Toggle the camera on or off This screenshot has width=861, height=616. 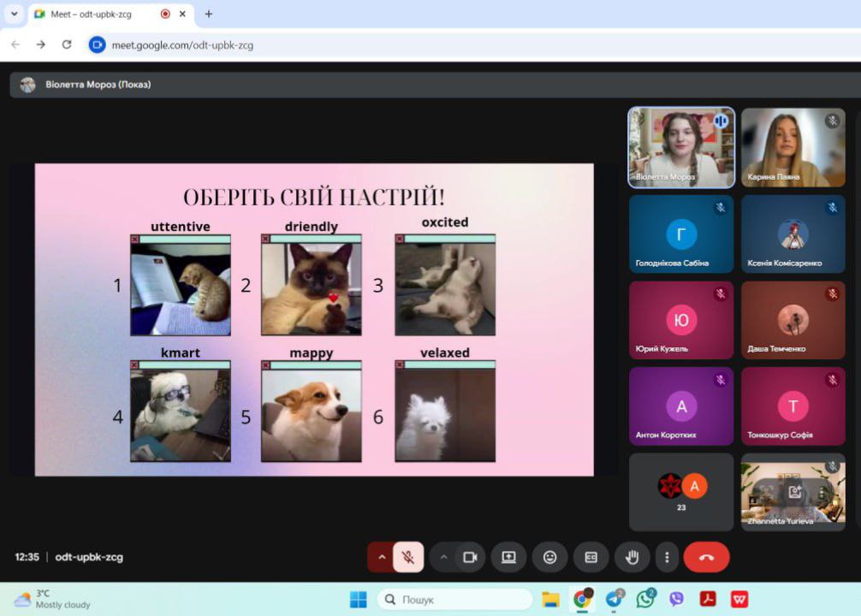pos(469,557)
